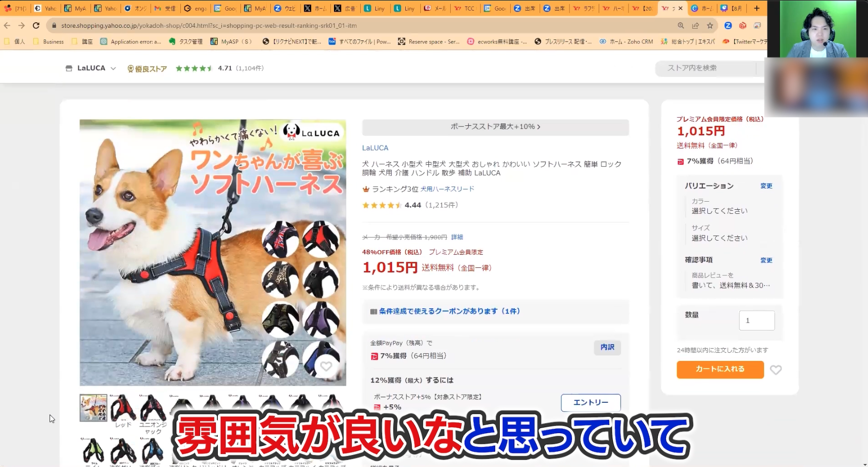Click the coupon icon before 条件達成で使えるクーポン
Viewport: 868px width, 467px height.
373,311
